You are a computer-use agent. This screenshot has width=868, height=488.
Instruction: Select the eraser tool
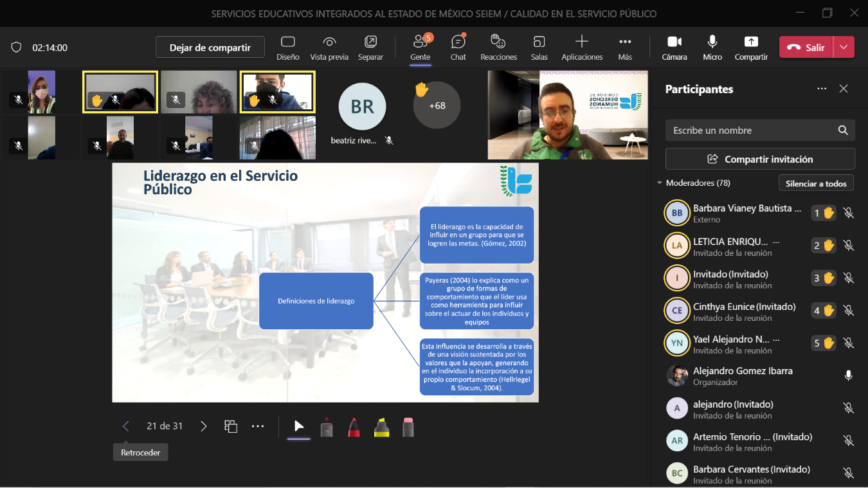pyautogui.click(x=408, y=427)
